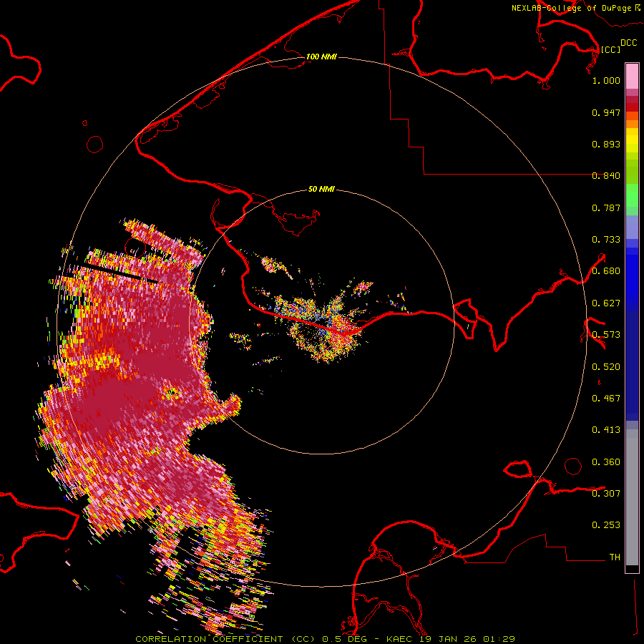Viewport: 644px width, 644px height.
Task: Select the 0.520 scale value
Action: coord(606,367)
